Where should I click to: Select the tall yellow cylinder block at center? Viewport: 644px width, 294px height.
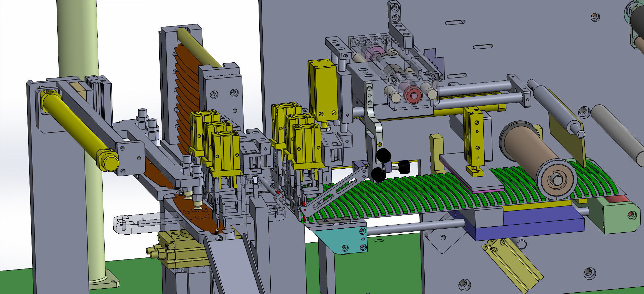tap(322, 91)
